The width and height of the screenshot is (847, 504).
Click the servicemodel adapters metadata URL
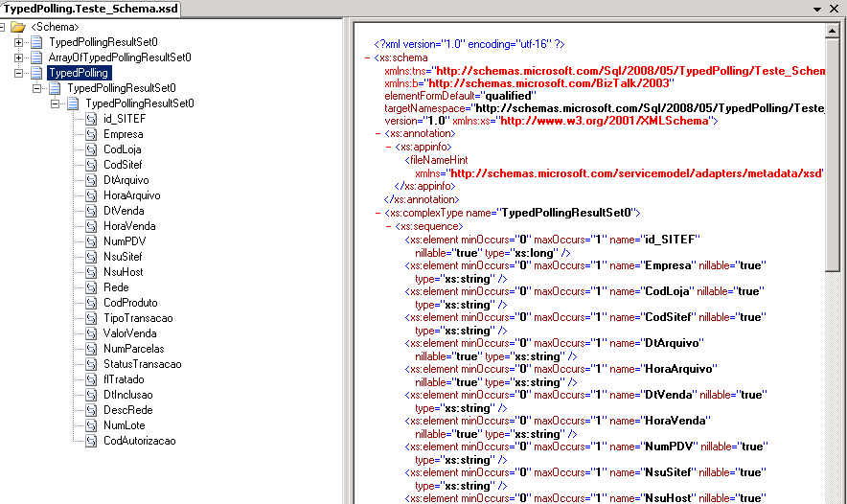coord(636,173)
